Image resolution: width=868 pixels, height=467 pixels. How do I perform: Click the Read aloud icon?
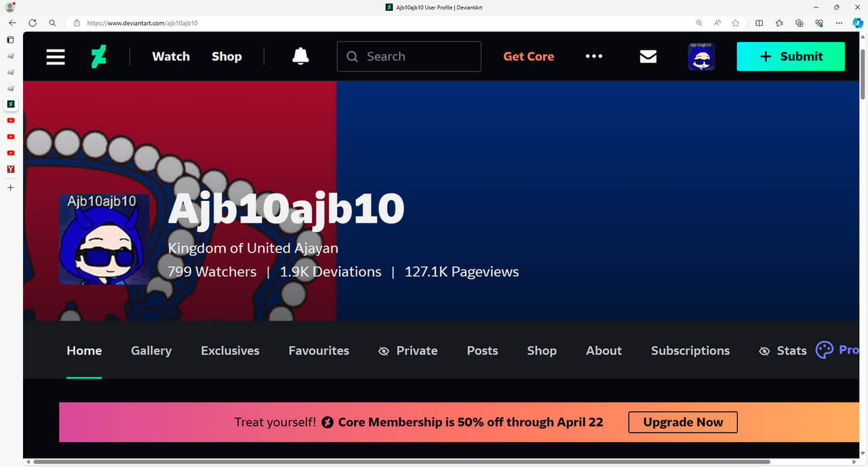pos(717,22)
